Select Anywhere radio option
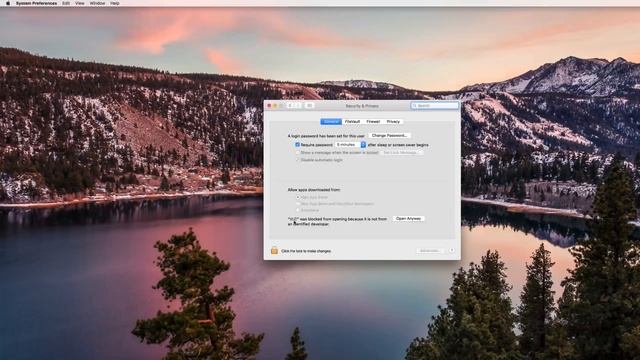The image size is (640, 360). point(298,210)
